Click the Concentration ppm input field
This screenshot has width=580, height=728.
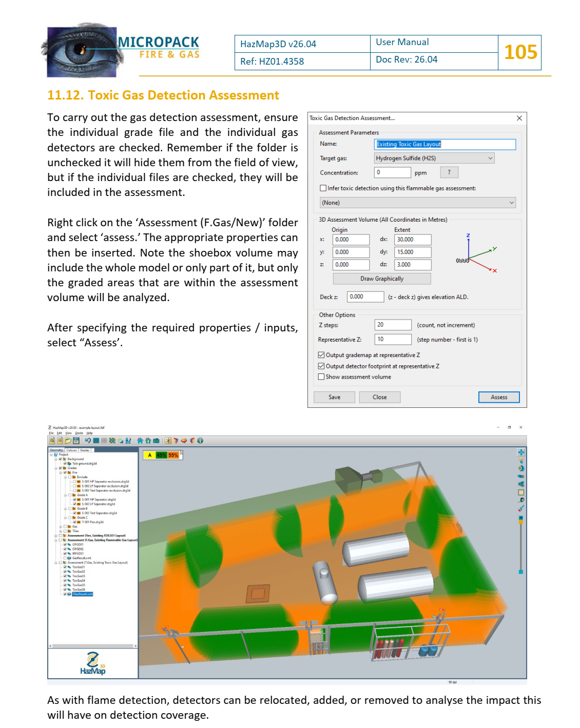(393, 172)
